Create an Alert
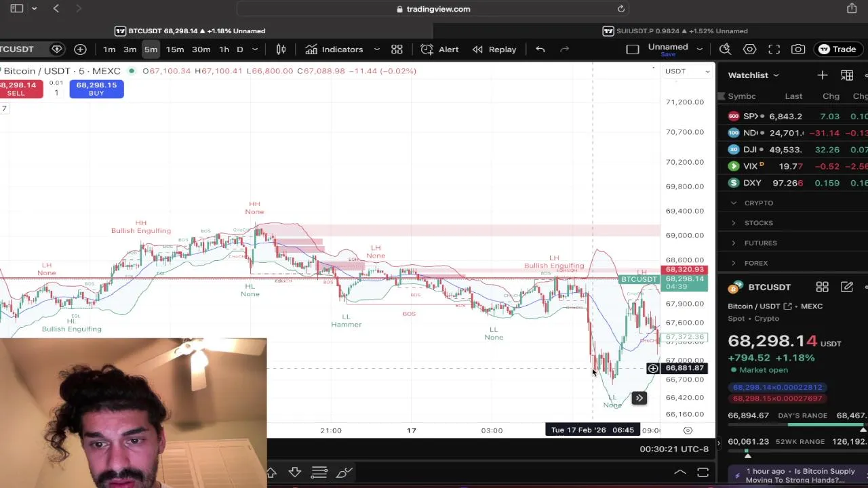 439,49
